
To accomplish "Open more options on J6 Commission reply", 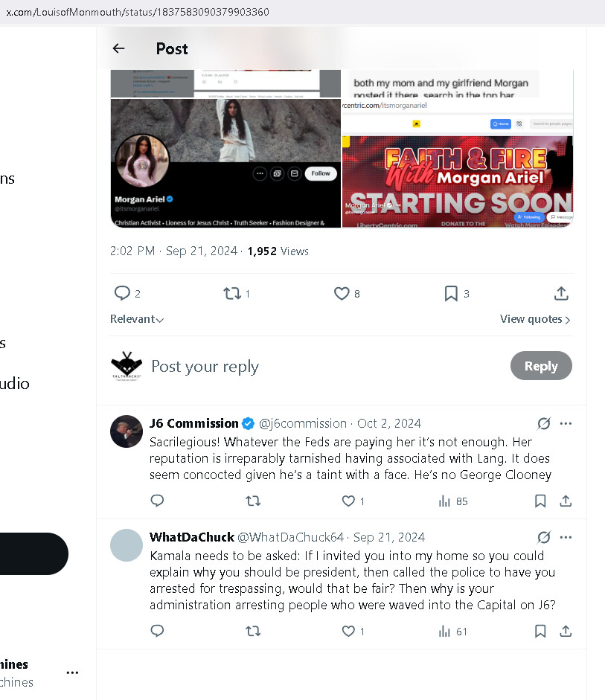I will [566, 423].
